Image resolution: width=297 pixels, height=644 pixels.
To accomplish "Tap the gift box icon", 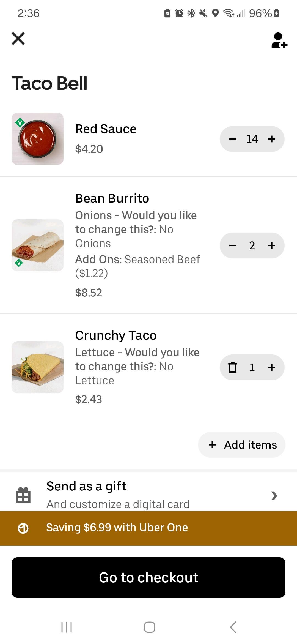I will coord(23,495).
